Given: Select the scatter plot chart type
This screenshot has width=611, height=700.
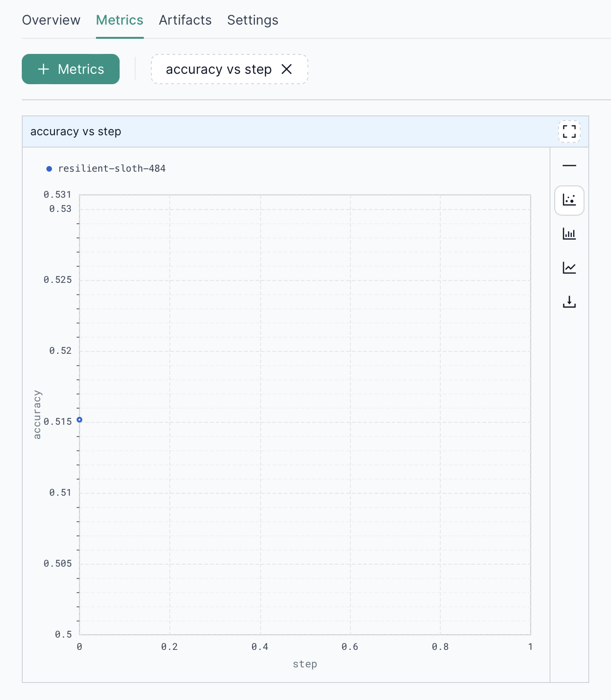Looking at the screenshot, I should point(569,200).
